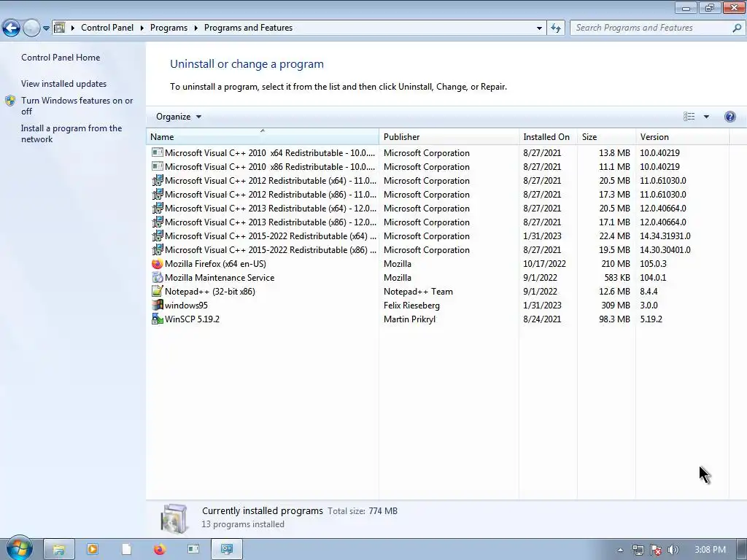Open Control Panel Home link
The height and width of the screenshot is (560, 747).
[x=61, y=57]
